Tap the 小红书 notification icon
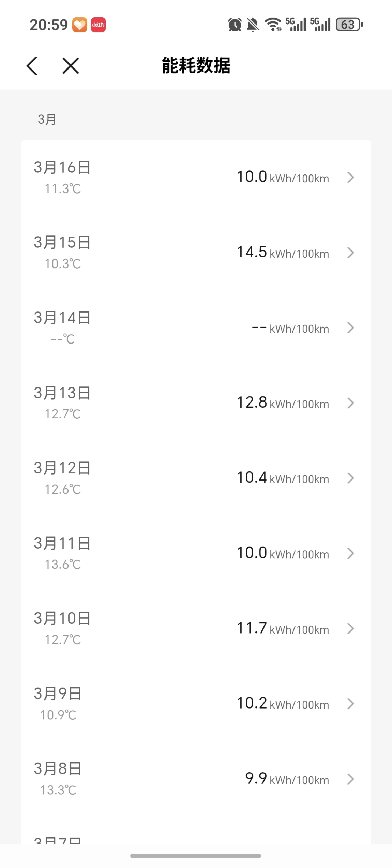 (98, 25)
